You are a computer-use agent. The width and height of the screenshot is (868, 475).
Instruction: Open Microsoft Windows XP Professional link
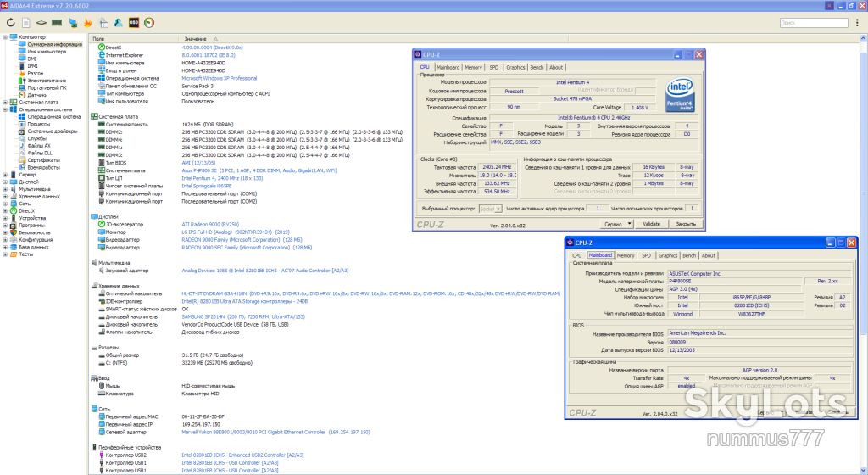pyautogui.click(x=220, y=79)
